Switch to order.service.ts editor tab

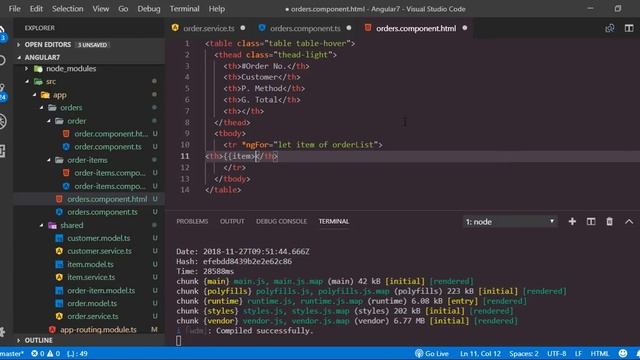(209, 28)
